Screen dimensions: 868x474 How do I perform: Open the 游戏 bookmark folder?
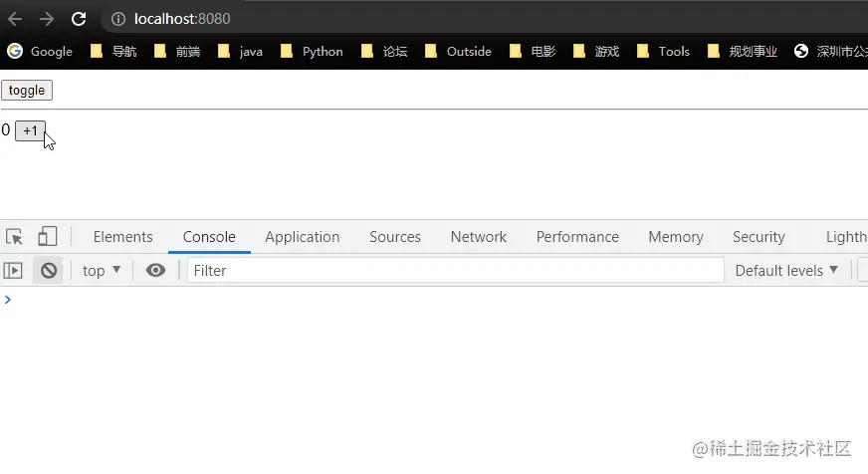596,52
